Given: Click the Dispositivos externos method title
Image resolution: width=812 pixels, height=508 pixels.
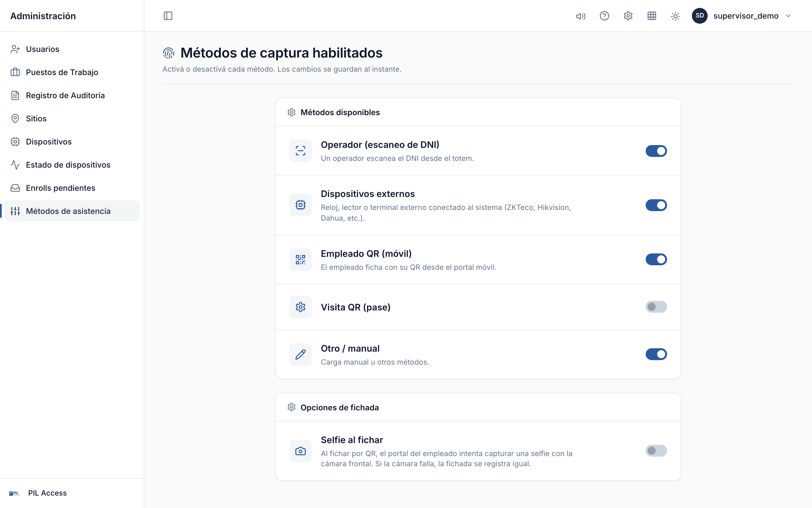Looking at the screenshot, I should (368, 194).
